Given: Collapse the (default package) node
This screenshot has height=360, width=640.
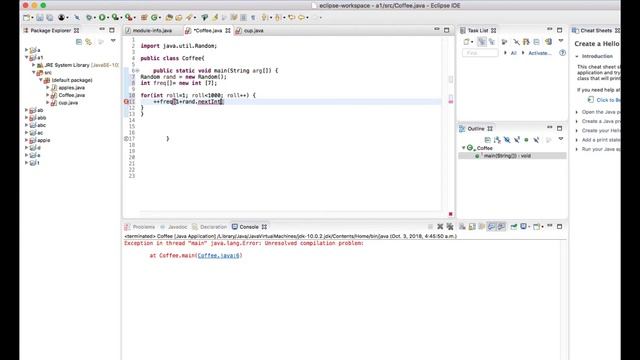Looking at the screenshot, I should pyautogui.click(x=41, y=80).
